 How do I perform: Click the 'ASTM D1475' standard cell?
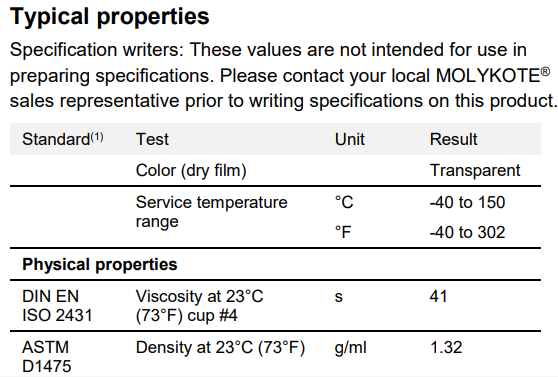tap(47, 357)
